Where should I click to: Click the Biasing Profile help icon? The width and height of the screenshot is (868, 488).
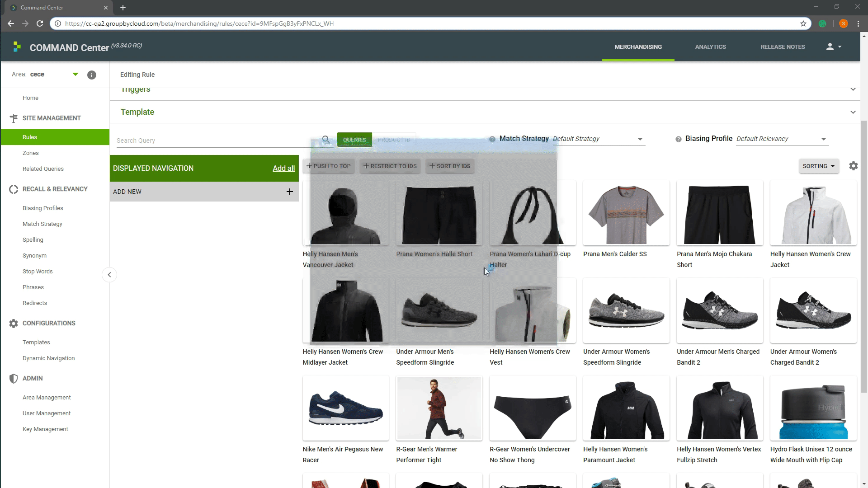tap(679, 139)
